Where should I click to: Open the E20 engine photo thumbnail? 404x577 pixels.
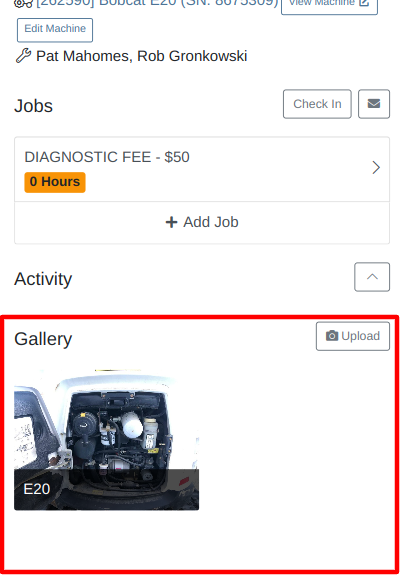click(x=106, y=439)
